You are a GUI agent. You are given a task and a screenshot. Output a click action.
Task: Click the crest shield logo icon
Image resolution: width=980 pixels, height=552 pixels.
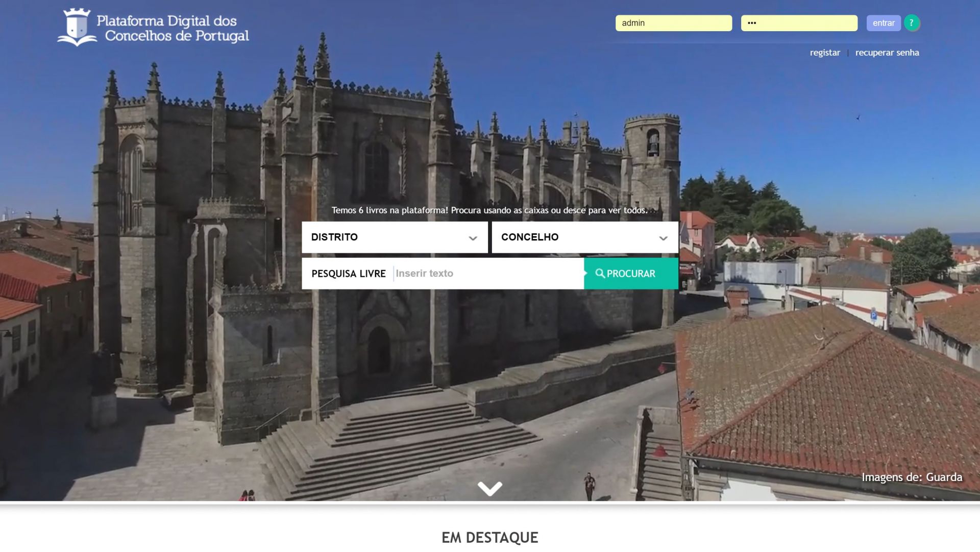point(77,27)
